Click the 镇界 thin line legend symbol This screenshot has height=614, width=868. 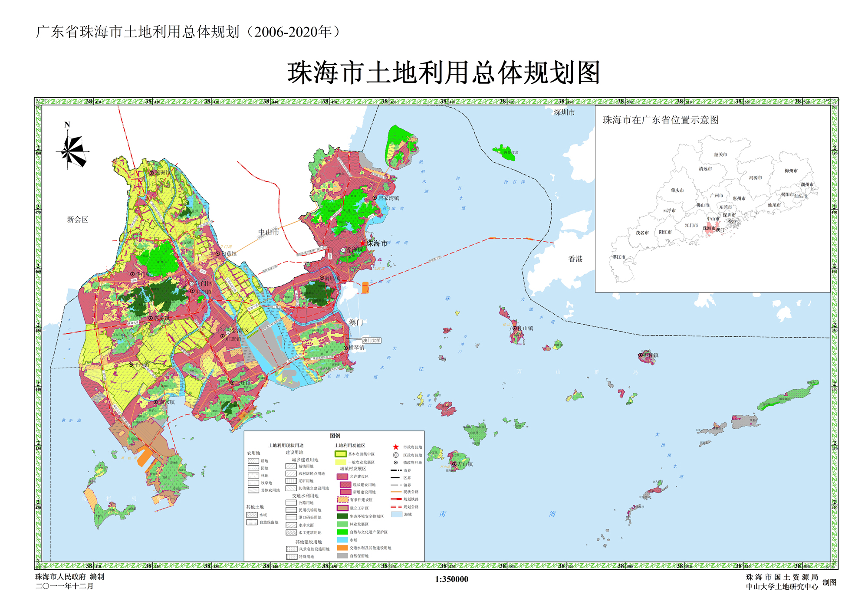[396, 485]
